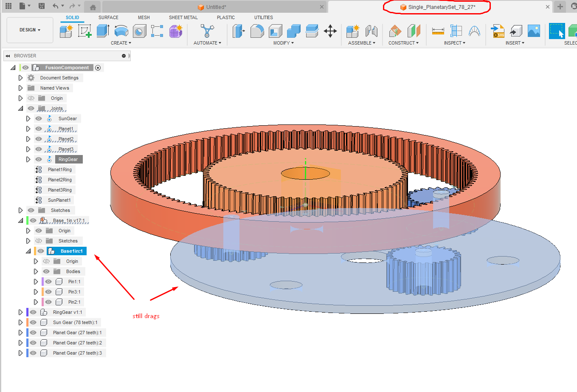Select the Fillet tool
This screenshot has width=577, height=392.
pyautogui.click(x=257, y=31)
